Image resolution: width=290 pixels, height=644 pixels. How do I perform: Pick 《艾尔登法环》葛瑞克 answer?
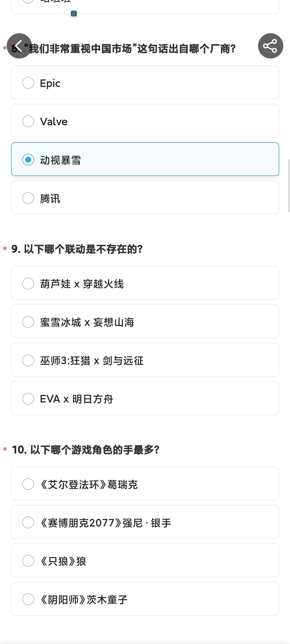[x=28, y=484]
